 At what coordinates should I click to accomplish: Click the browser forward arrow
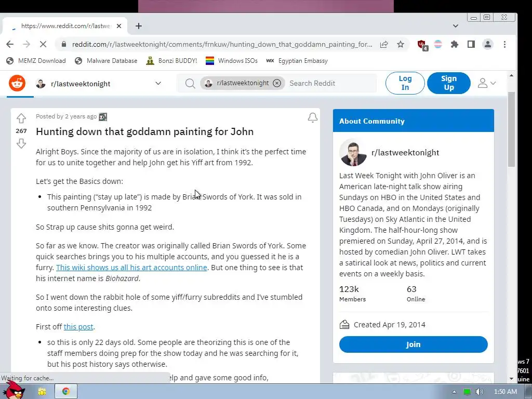click(x=26, y=44)
